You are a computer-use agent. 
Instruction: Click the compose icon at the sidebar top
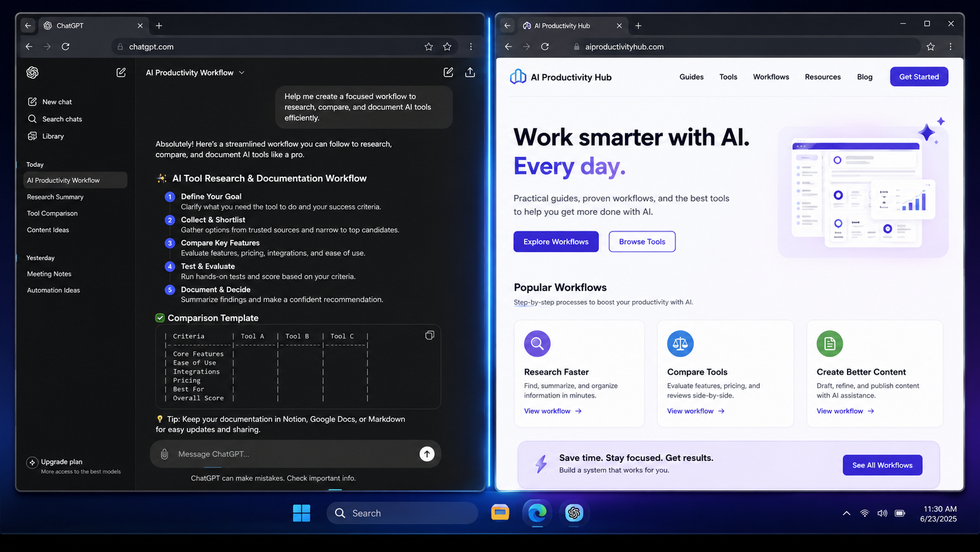click(x=121, y=72)
